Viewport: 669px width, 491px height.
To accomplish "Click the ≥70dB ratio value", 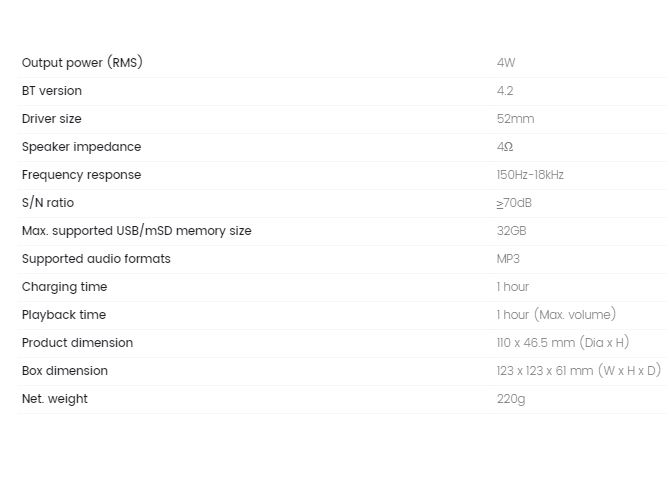I will [x=514, y=203].
